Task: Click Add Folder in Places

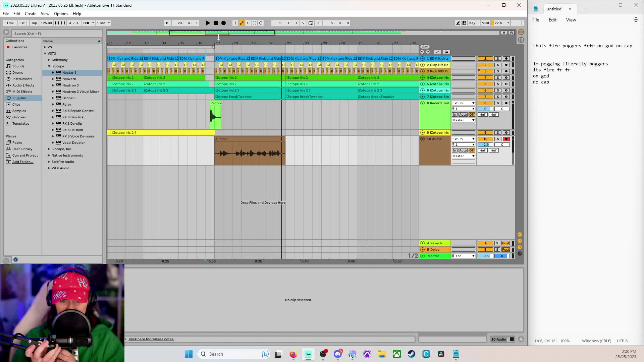Action: click(x=22, y=162)
